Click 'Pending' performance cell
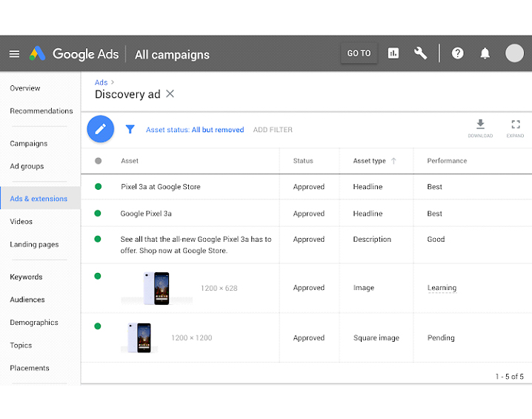Screen dimensions: 532x419 point(441,338)
